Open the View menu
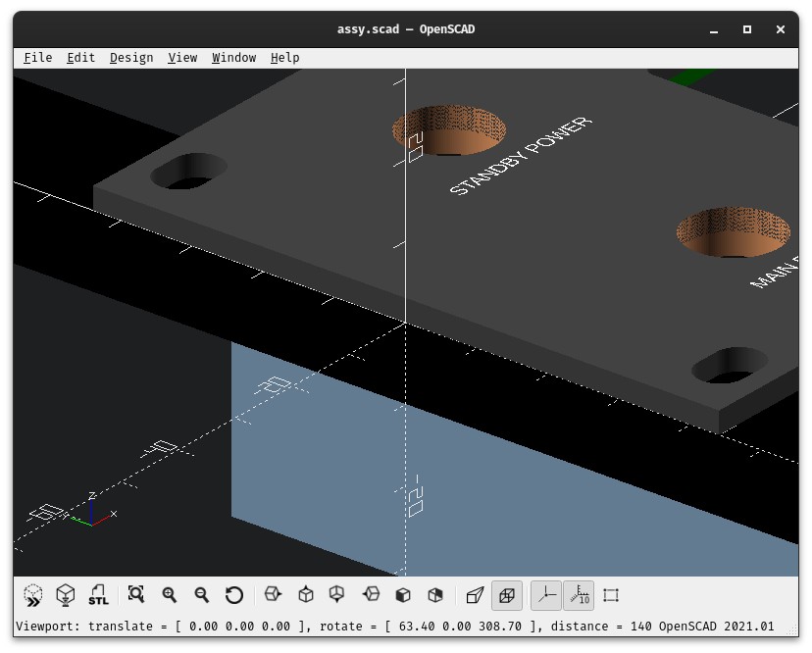812x653 pixels. [182, 57]
